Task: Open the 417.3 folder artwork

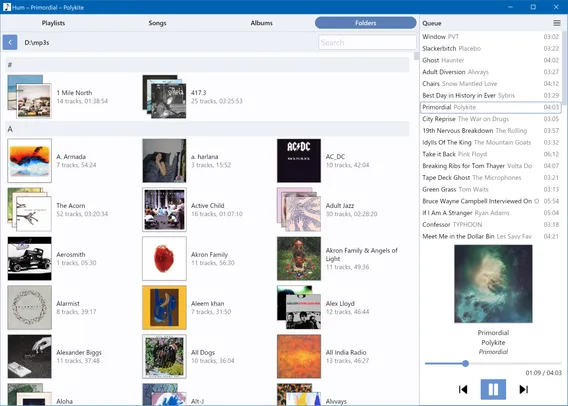Action: tap(164, 96)
